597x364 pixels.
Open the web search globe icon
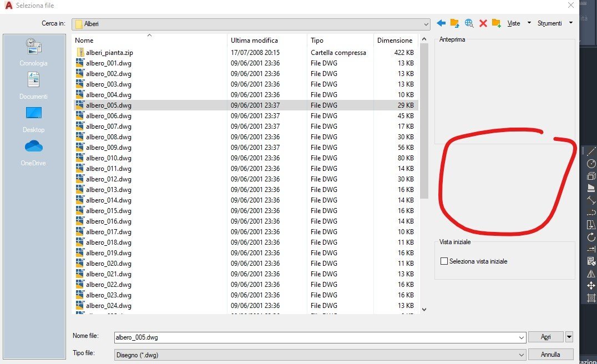469,23
